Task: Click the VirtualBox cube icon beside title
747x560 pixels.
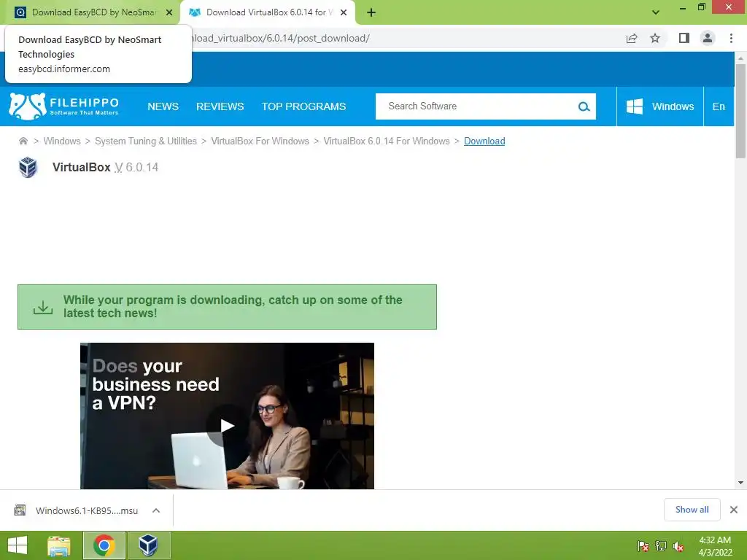Action: pos(28,167)
